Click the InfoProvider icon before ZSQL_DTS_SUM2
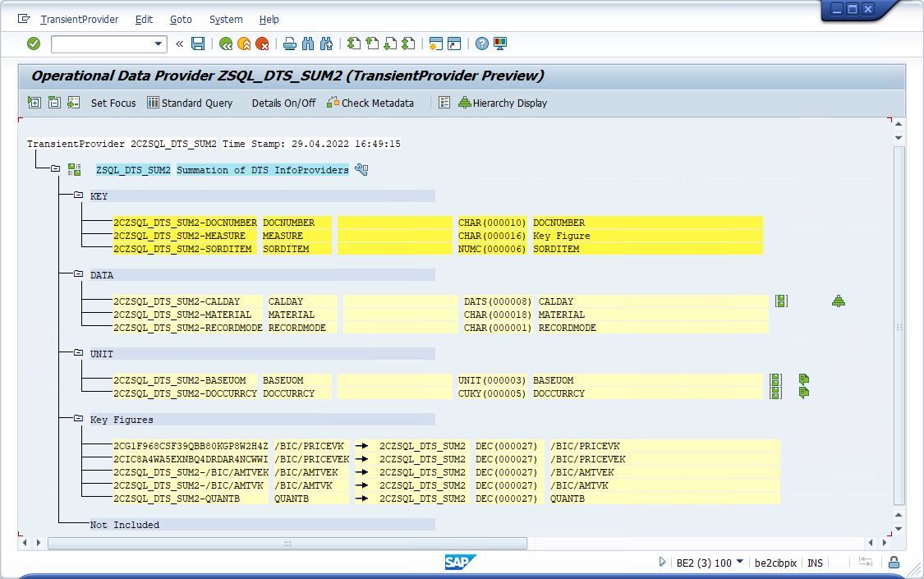The width and height of the screenshot is (924, 579). click(x=74, y=170)
